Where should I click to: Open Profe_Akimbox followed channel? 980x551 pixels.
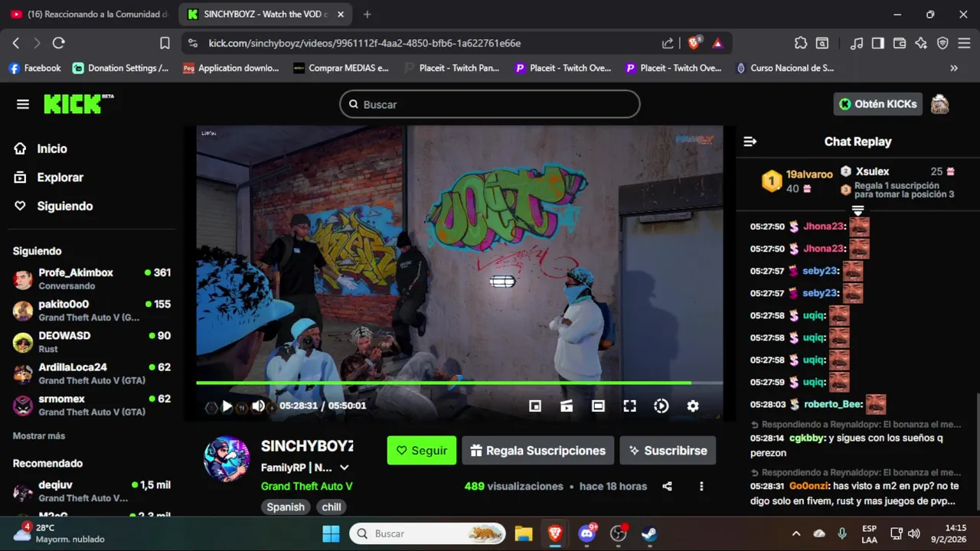click(92, 279)
